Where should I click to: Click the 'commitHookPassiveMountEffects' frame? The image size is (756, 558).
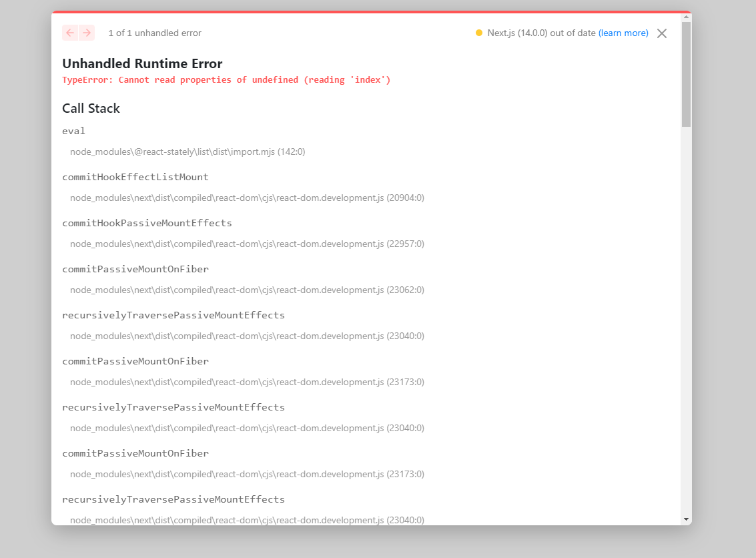[x=147, y=224]
